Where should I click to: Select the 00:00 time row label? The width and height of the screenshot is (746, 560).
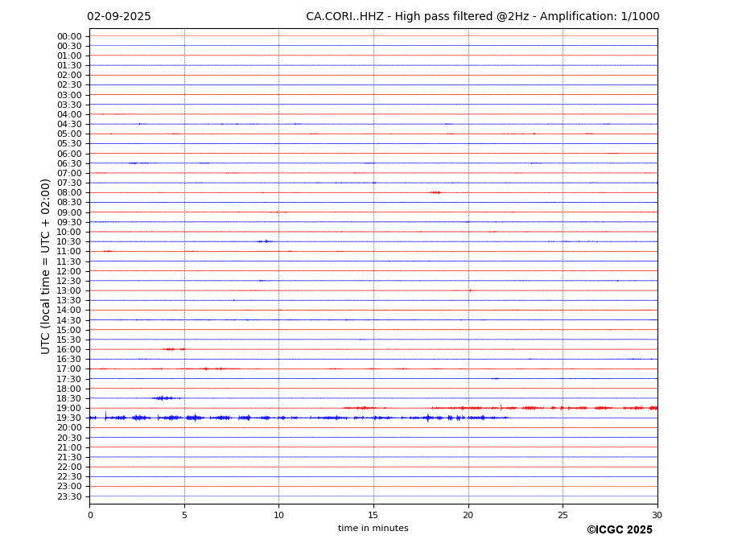click(69, 37)
